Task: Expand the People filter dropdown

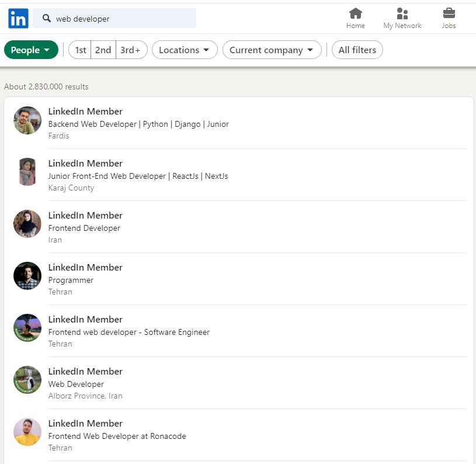Action: (x=31, y=50)
